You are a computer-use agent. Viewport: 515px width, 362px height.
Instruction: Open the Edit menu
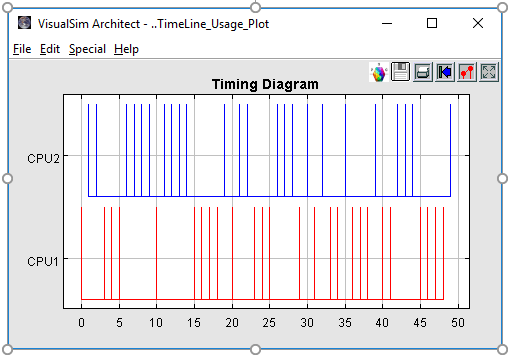(x=50, y=49)
